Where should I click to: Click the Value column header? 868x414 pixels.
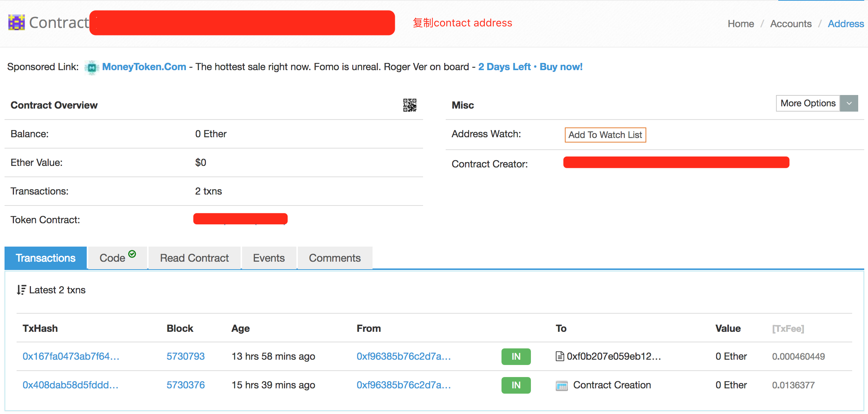click(x=728, y=328)
